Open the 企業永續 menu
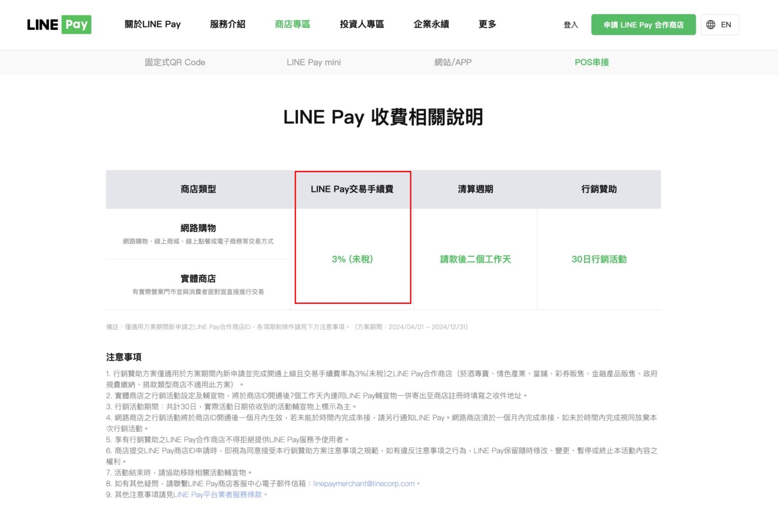Image resolution: width=778 pixels, height=532 pixels. pyautogui.click(x=431, y=24)
